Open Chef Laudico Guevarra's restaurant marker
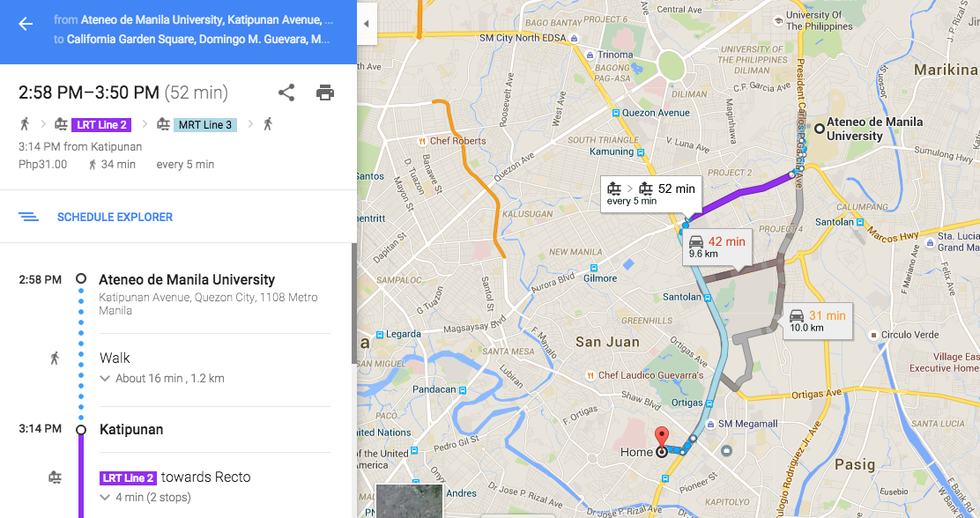 coord(590,375)
